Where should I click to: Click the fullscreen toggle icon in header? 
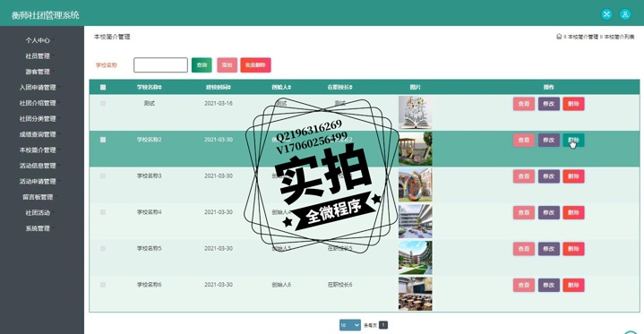[606, 14]
